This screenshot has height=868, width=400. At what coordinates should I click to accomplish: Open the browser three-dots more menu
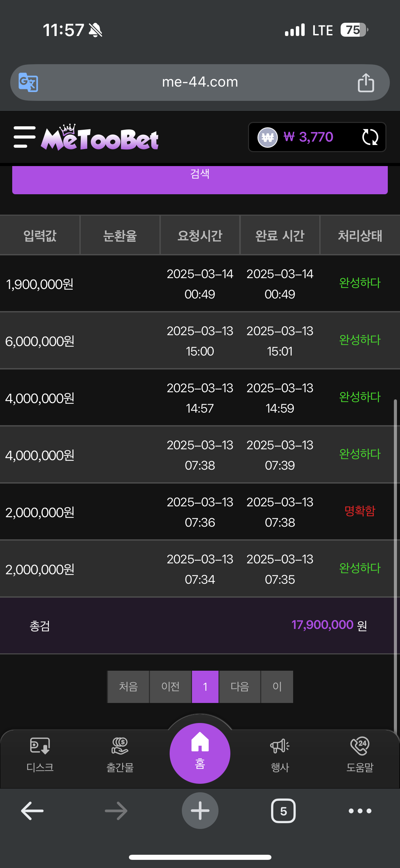pyautogui.click(x=360, y=811)
